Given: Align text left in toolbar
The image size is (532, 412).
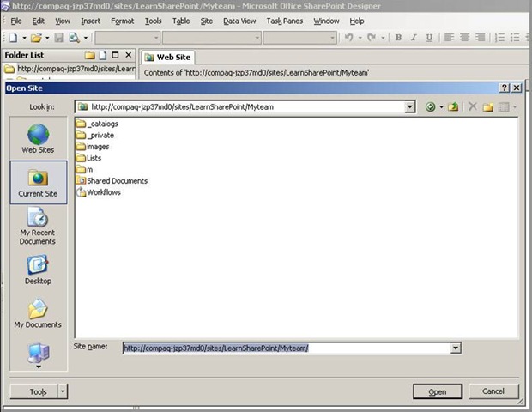Looking at the screenshot, I should pyautogui.click(x=449, y=37).
